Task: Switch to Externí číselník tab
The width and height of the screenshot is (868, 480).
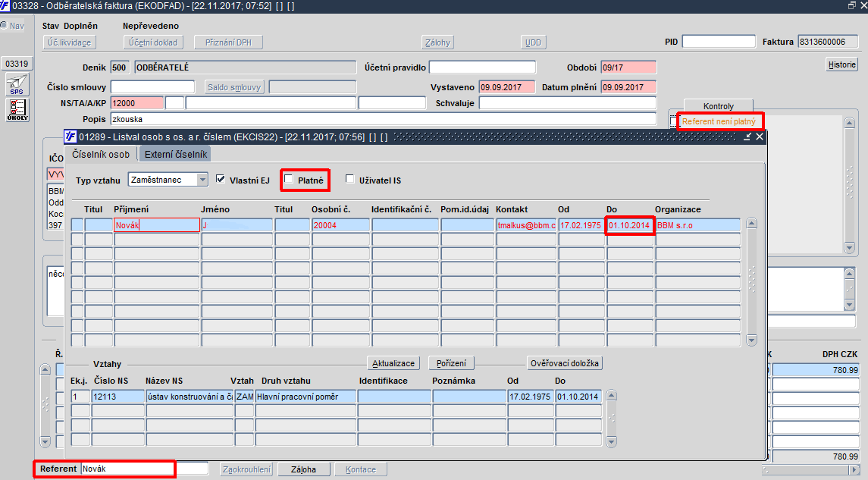Action: pos(176,155)
